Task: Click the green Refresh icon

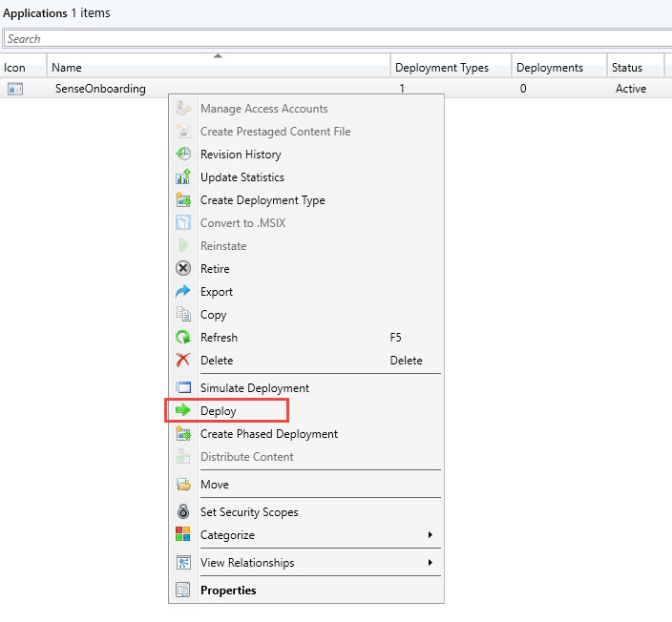Action: pyautogui.click(x=184, y=338)
